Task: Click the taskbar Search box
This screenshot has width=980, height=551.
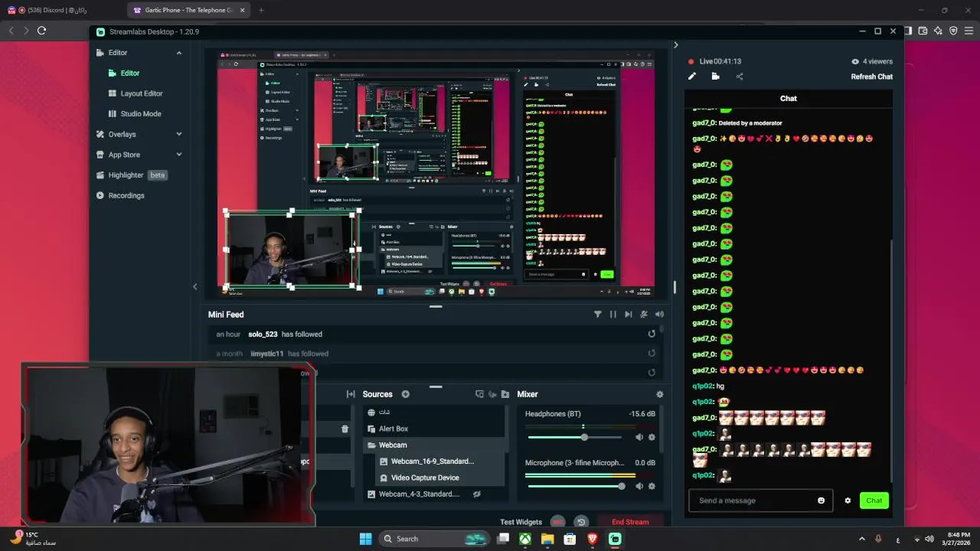Action: coord(435,539)
